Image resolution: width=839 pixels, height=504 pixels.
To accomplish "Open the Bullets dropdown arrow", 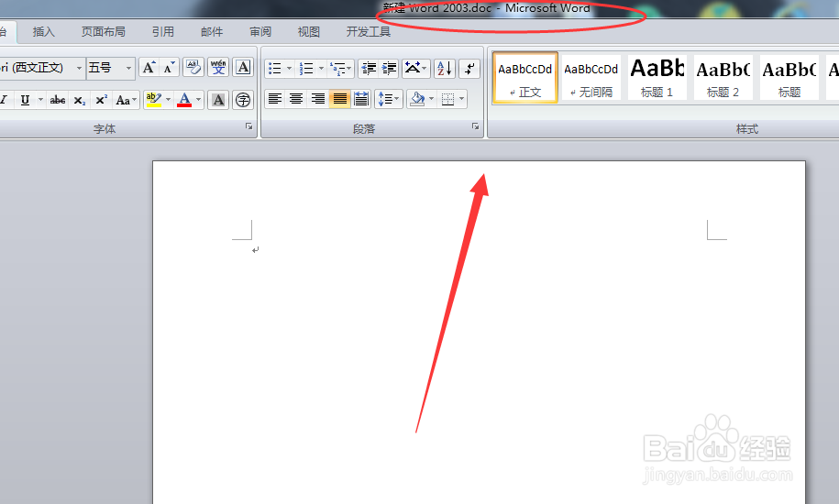I will point(289,68).
